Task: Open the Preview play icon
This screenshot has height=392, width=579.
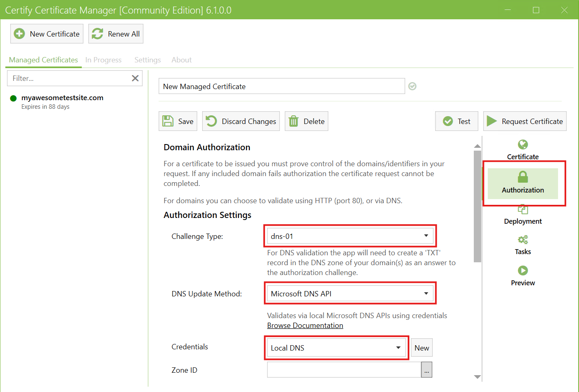Action: pos(523,271)
